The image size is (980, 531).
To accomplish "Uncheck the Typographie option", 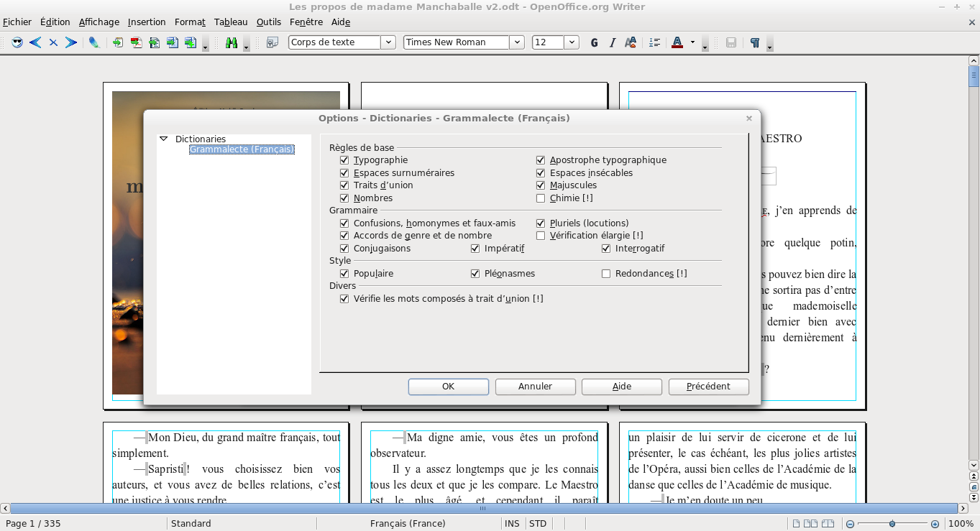I will coord(344,160).
